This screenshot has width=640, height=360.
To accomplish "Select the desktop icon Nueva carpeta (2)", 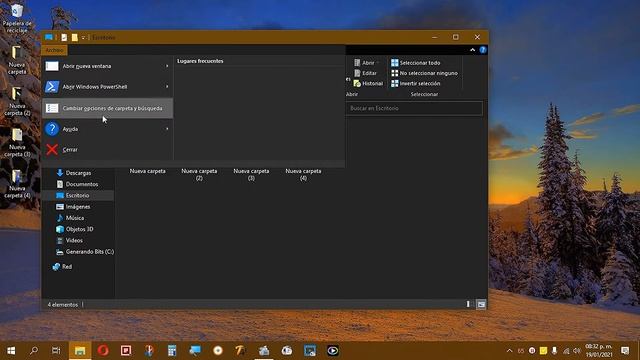I will point(17,102).
